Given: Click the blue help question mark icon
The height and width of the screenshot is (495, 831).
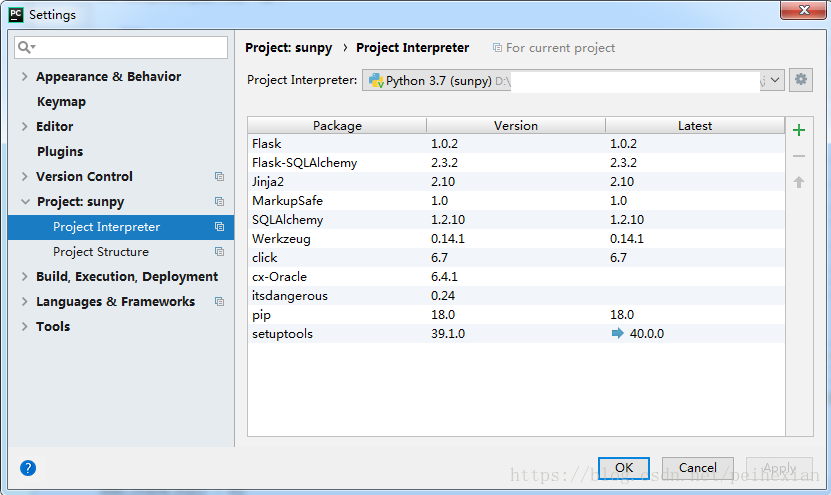Looking at the screenshot, I should [x=28, y=468].
